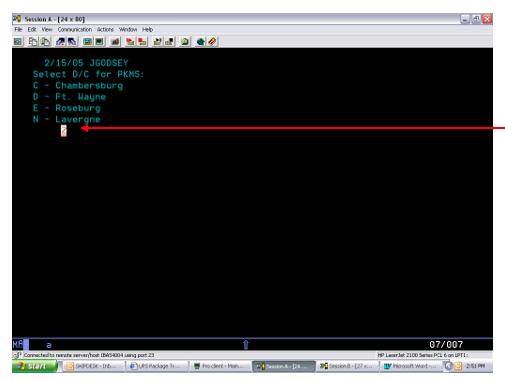Click the 'Connected to remote server' status text
This screenshot has width=505, height=380.
pos(89,355)
